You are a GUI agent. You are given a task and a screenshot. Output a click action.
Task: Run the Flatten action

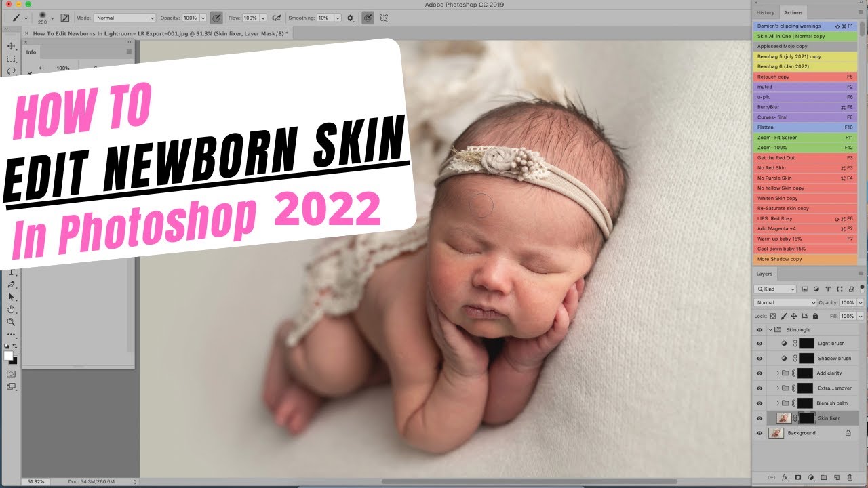coord(806,127)
